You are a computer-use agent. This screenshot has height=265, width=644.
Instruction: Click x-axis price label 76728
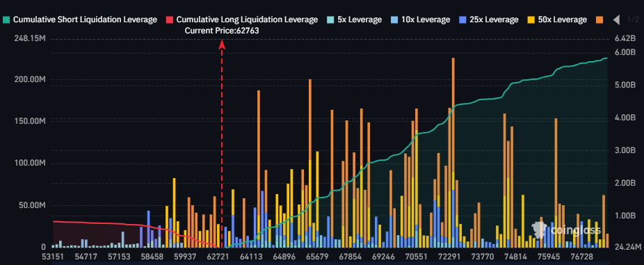click(582, 257)
